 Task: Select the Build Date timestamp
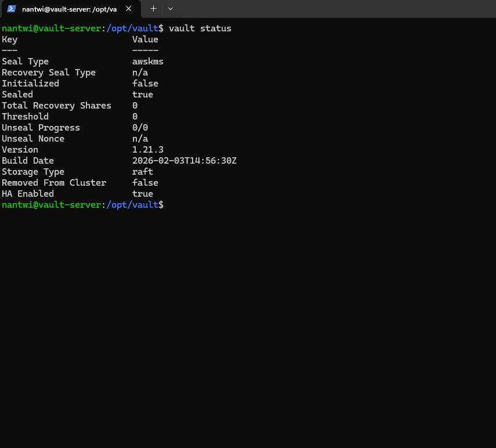pyautogui.click(x=184, y=160)
